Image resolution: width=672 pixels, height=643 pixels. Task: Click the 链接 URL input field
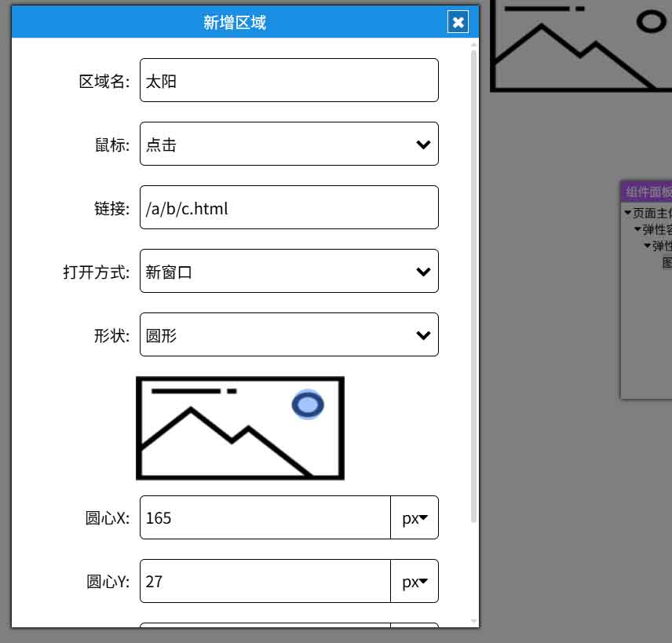tap(288, 207)
